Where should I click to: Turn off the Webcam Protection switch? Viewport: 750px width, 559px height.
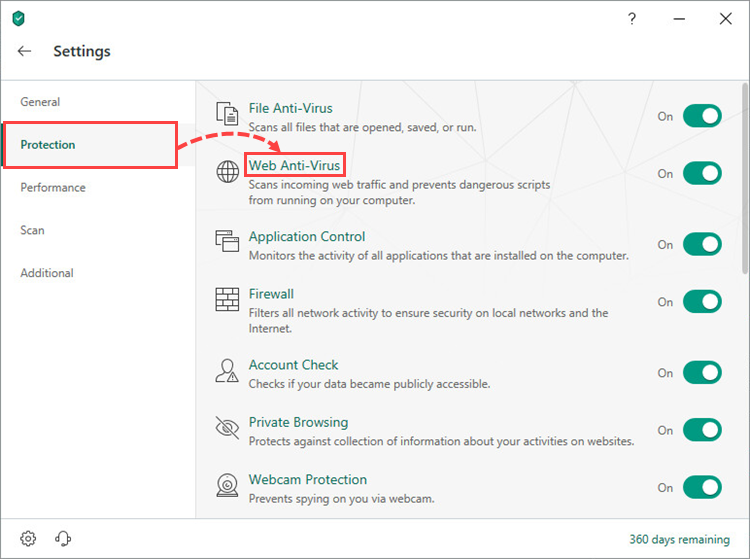coord(702,487)
